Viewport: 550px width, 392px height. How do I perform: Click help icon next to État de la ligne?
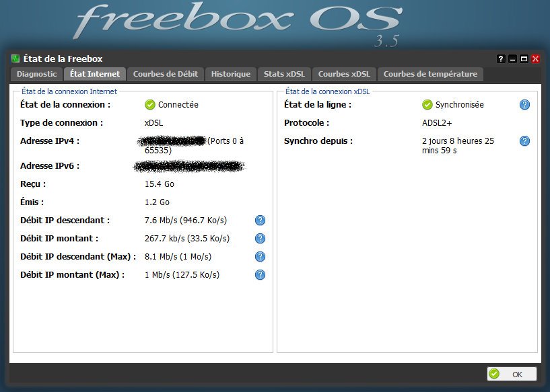[x=524, y=105]
